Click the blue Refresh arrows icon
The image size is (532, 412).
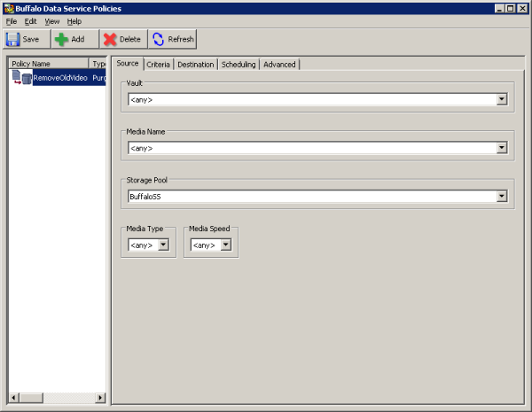coord(158,39)
